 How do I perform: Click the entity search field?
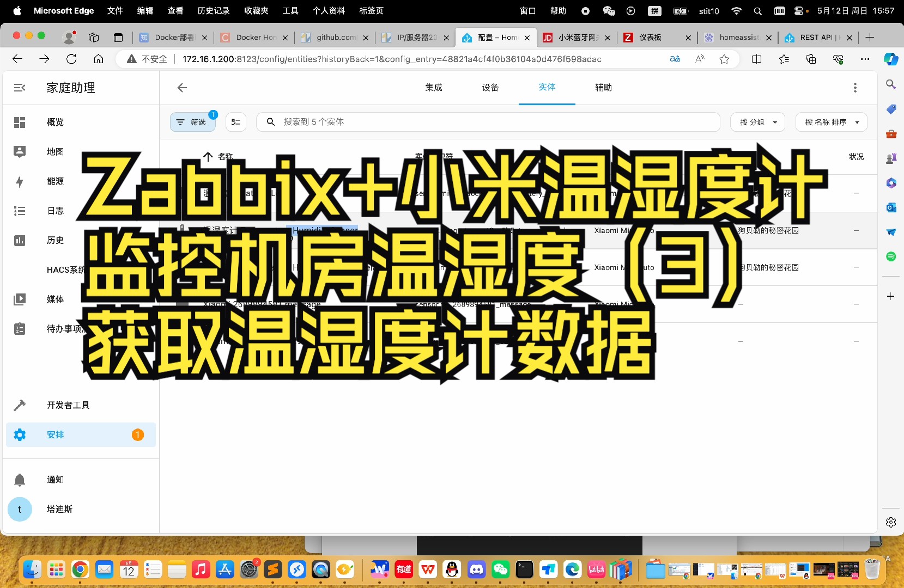click(488, 122)
